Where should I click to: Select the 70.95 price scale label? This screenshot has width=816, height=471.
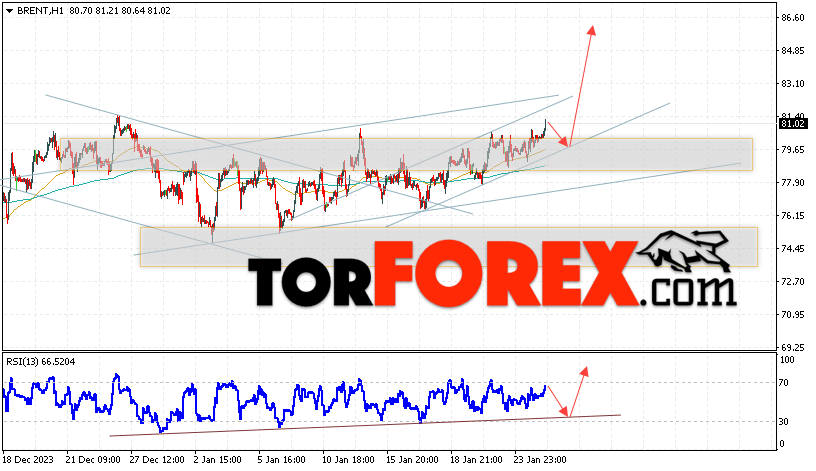click(x=793, y=314)
